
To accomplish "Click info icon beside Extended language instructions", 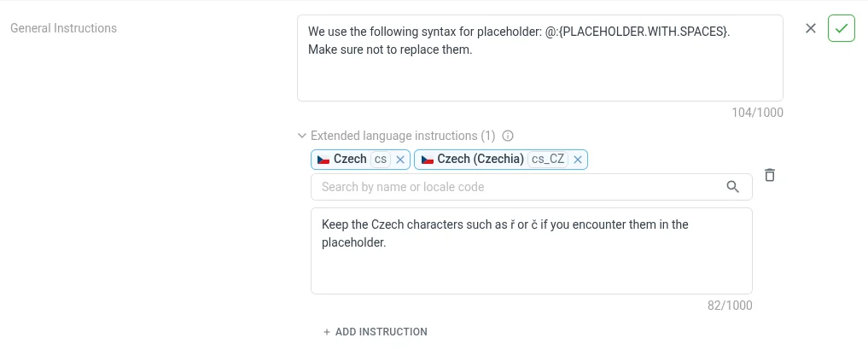I will [508, 136].
